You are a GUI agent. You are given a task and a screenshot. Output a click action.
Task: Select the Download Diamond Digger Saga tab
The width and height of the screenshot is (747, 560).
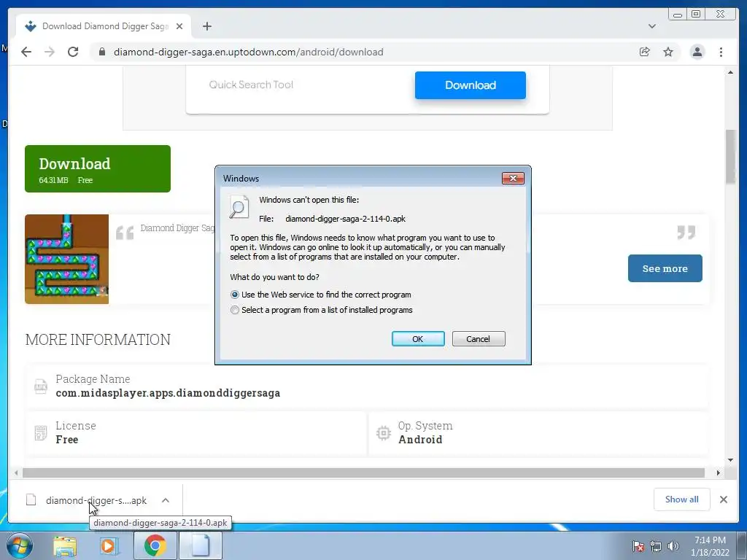click(104, 26)
